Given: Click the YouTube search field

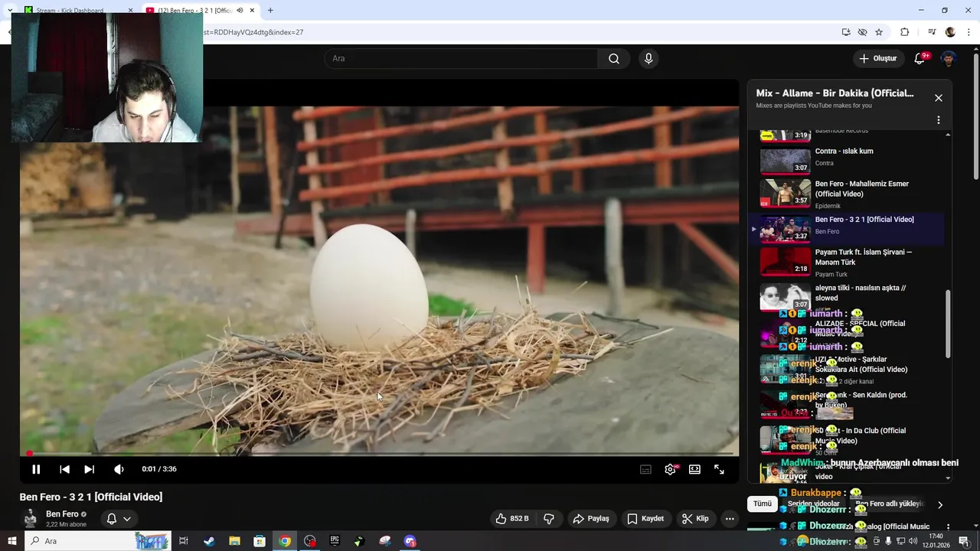Looking at the screenshot, I should (461, 59).
